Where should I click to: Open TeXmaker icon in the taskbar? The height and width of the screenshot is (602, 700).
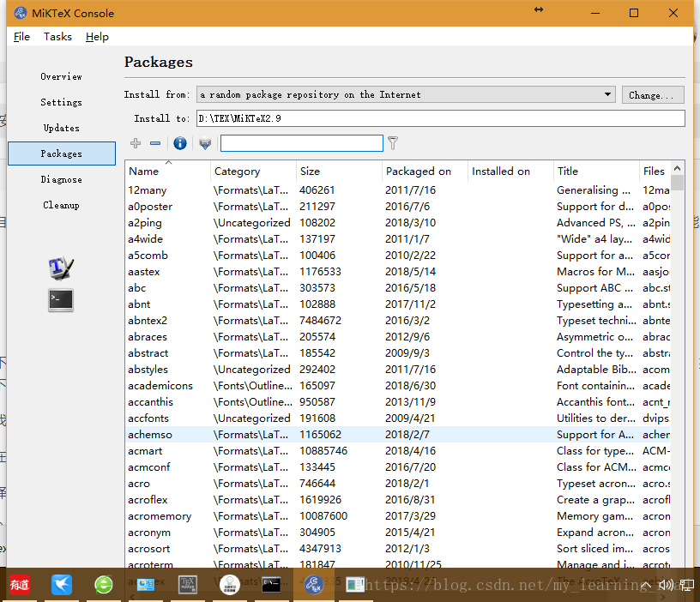coord(188,585)
